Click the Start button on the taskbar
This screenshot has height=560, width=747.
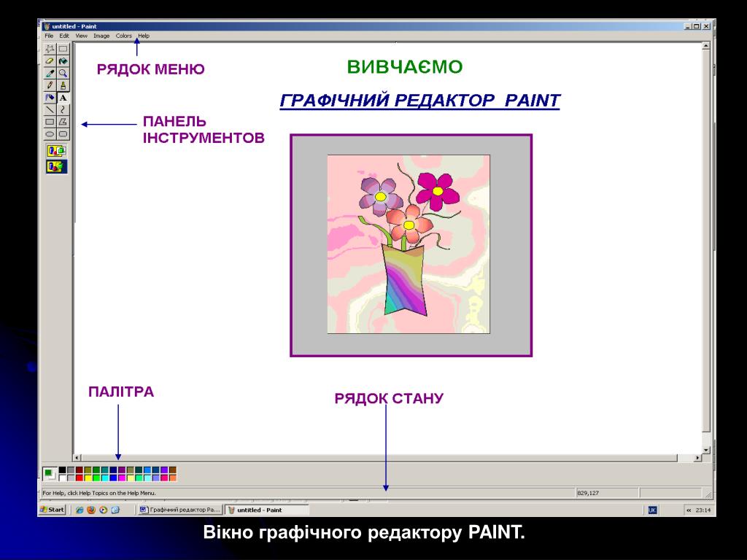(x=53, y=510)
